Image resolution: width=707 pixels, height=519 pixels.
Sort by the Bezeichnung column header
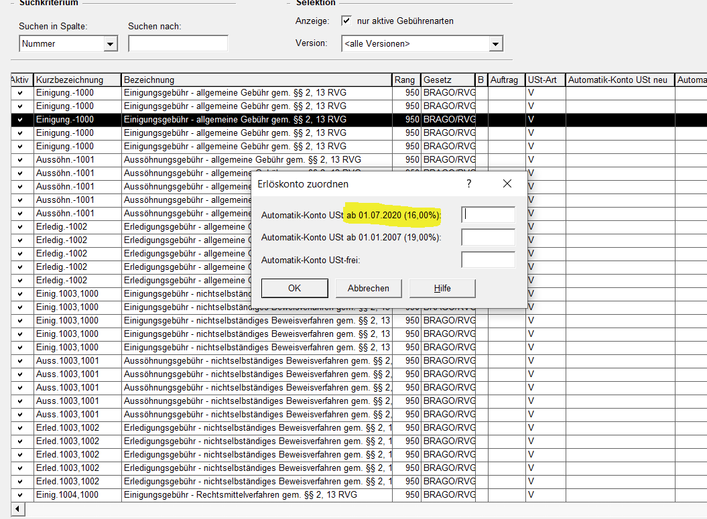tap(257, 80)
